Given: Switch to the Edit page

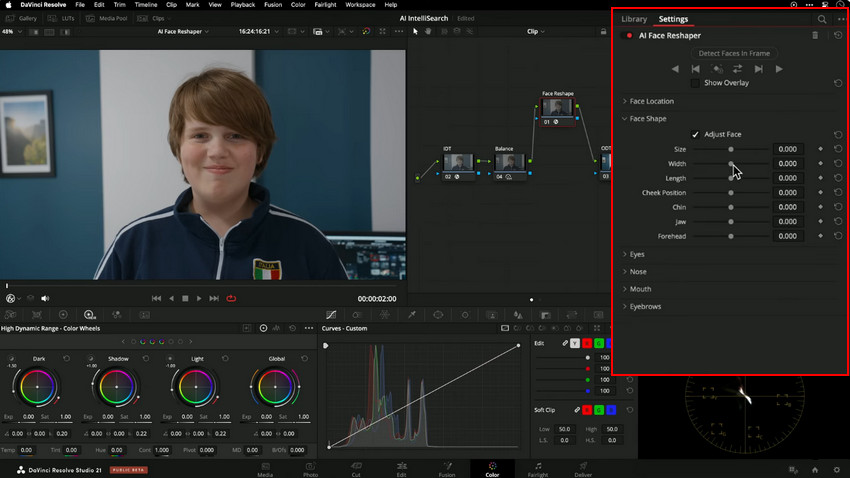Looking at the screenshot, I should [x=401, y=469].
